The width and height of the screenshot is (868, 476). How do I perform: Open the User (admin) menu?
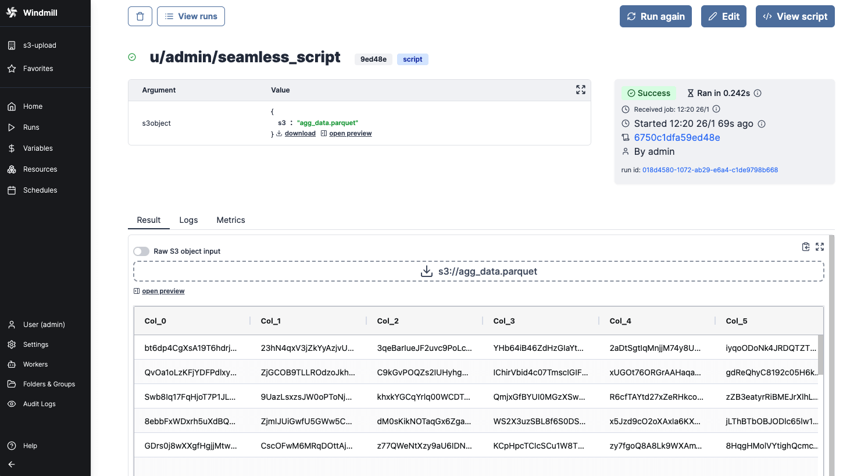44,325
